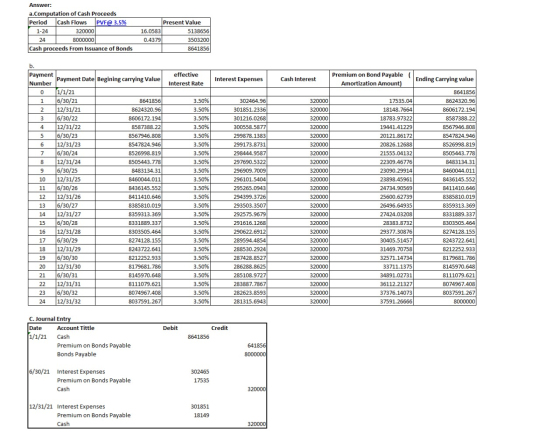Select Premium on Bonds Payable in 12/31/21 entry
Screen dimensions: 560x446
pyautogui.click(x=94, y=415)
